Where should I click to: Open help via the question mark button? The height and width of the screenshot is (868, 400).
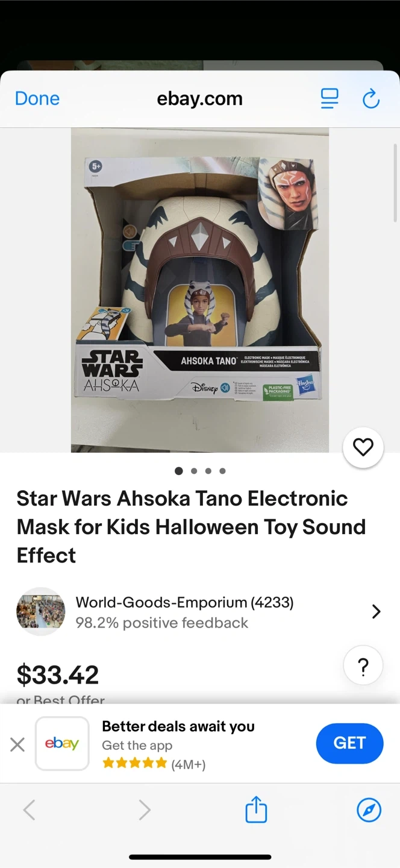363,667
